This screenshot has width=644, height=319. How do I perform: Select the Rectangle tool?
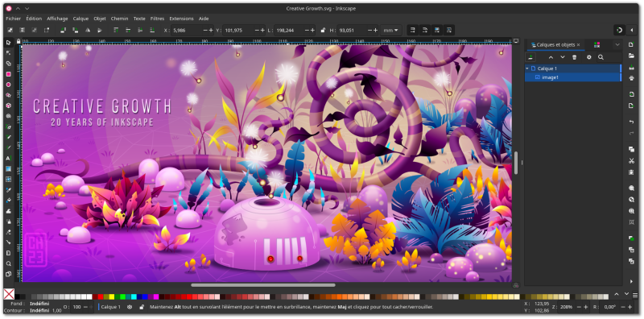[8, 74]
